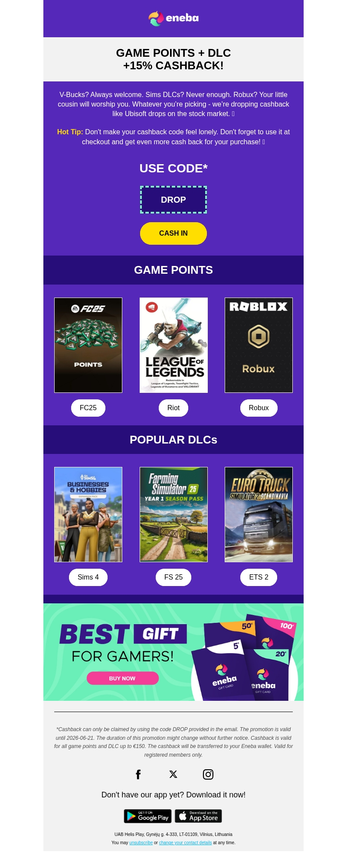This screenshot has width=347, height=868.
Task: Open the X (Twitter) icon
Action: click(173, 774)
